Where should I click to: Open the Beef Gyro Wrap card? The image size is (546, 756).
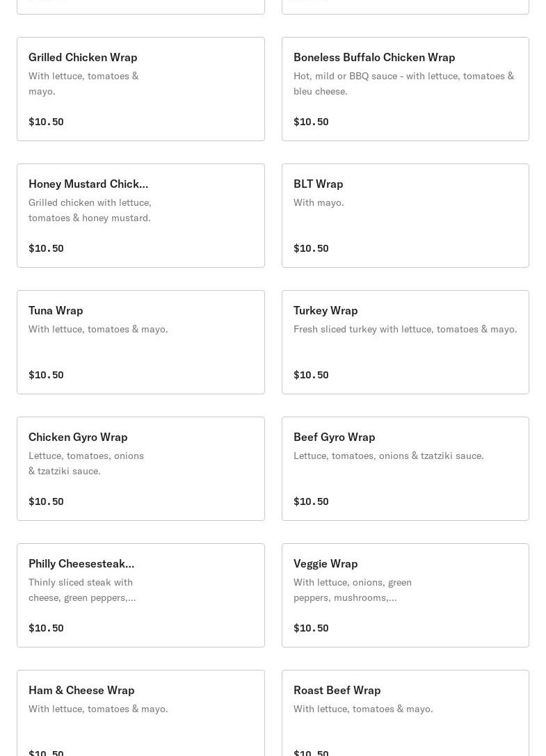(406, 469)
